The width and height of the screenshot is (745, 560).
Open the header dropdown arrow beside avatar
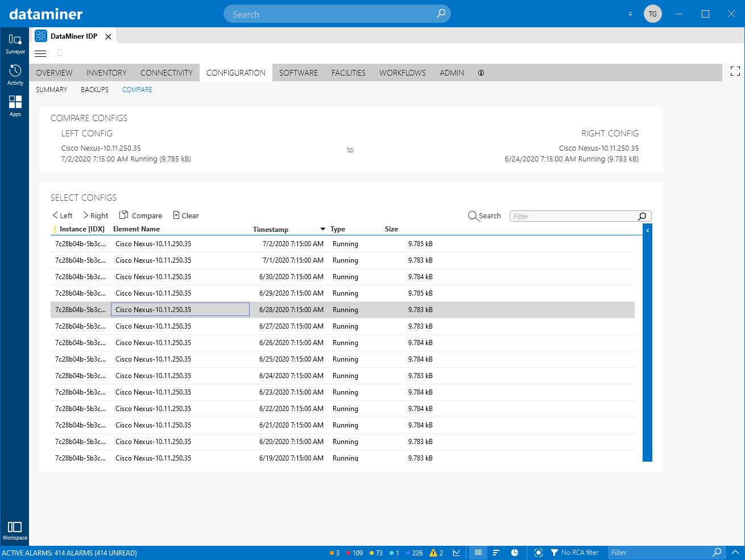point(630,14)
